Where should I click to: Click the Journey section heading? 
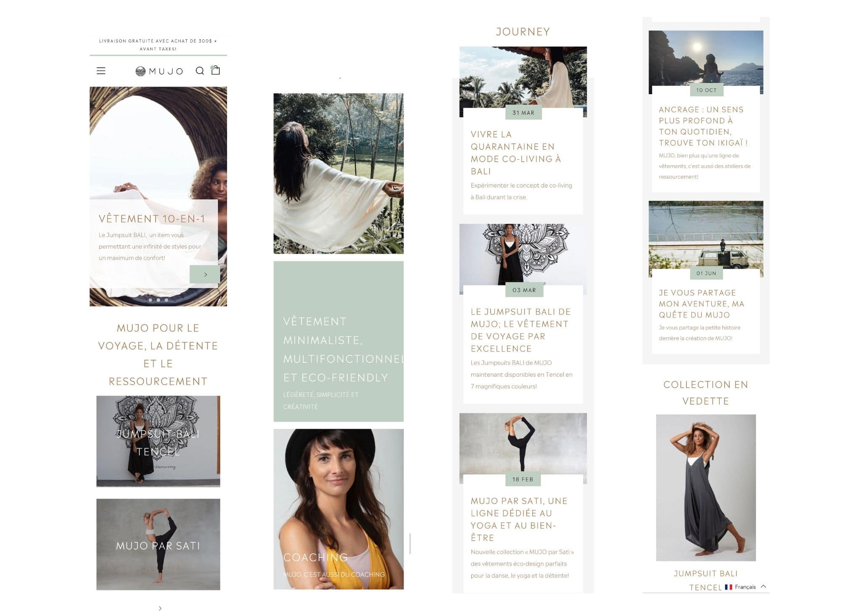pyautogui.click(x=523, y=32)
